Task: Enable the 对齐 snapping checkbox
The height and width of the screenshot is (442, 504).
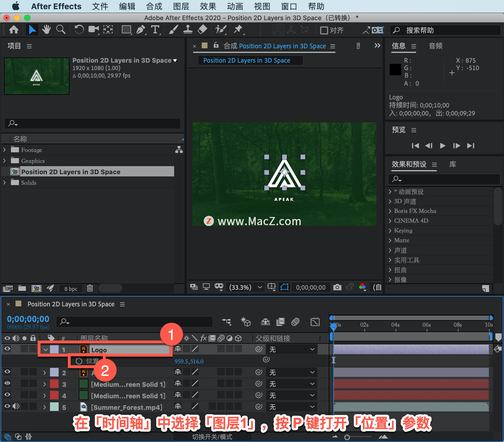Action: 324,30
